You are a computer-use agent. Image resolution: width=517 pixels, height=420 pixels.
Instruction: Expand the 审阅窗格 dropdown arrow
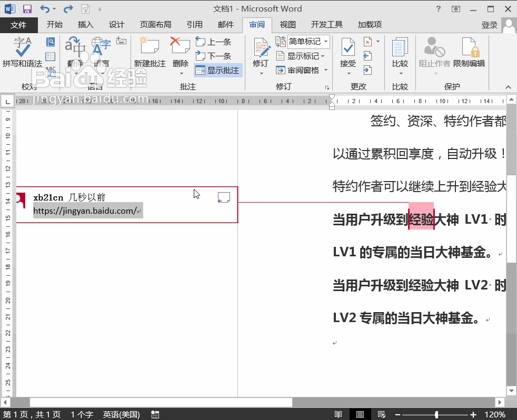click(x=326, y=70)
